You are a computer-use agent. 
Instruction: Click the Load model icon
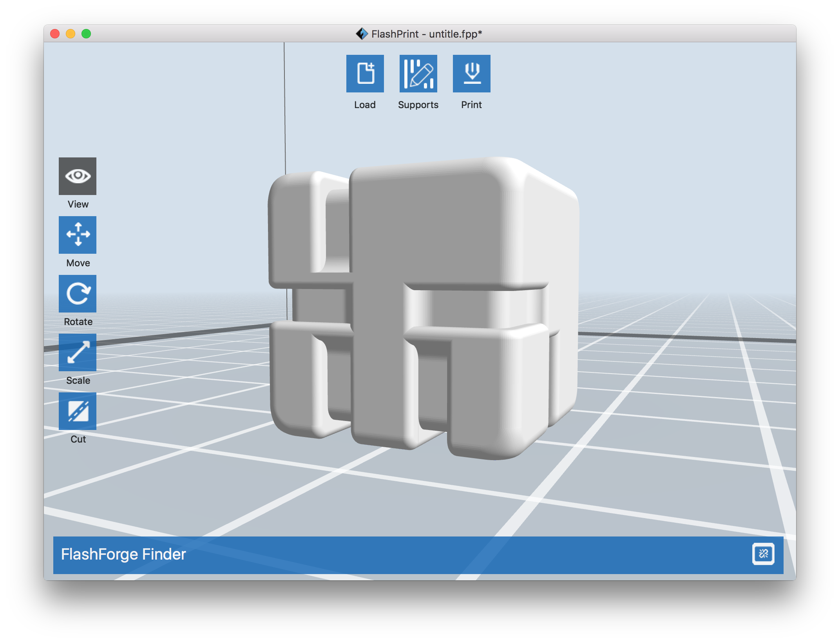pyautogui.click(x=365, y=74)
